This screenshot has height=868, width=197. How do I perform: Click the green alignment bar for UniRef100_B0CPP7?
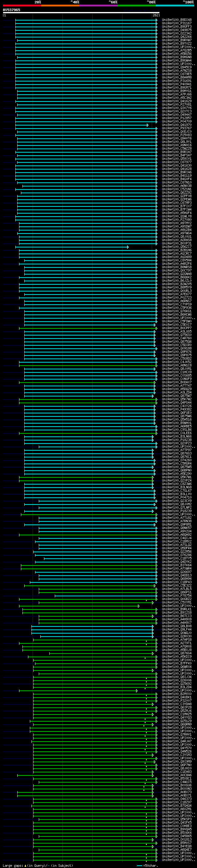tap(88, 328)
